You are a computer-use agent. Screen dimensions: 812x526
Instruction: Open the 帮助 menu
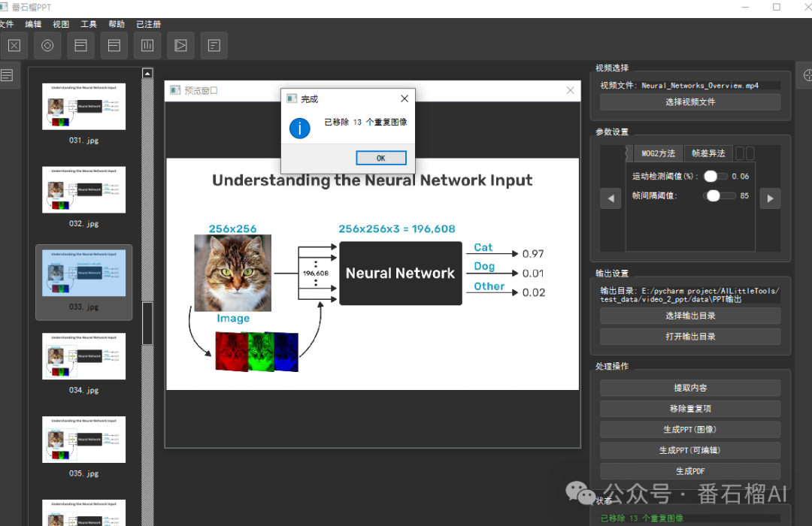tap(117, 24)
